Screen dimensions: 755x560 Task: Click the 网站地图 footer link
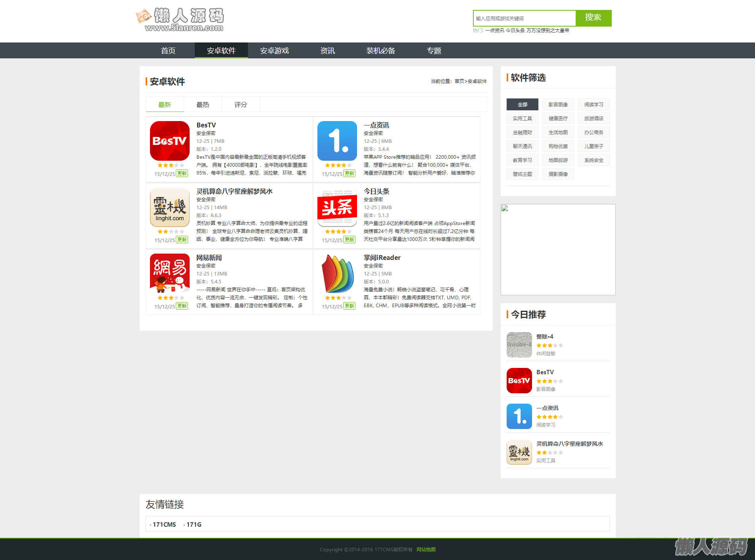click(x=426, y=549)
